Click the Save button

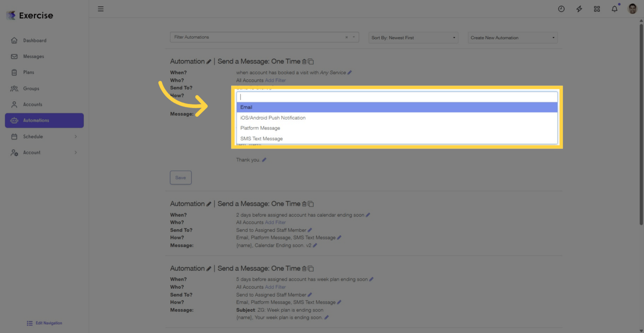tap(181, 178)
